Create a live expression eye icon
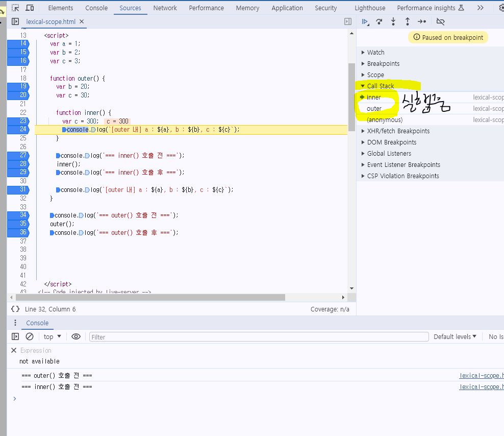This screenshot has height=436, width=504. [x=76, y=336]
